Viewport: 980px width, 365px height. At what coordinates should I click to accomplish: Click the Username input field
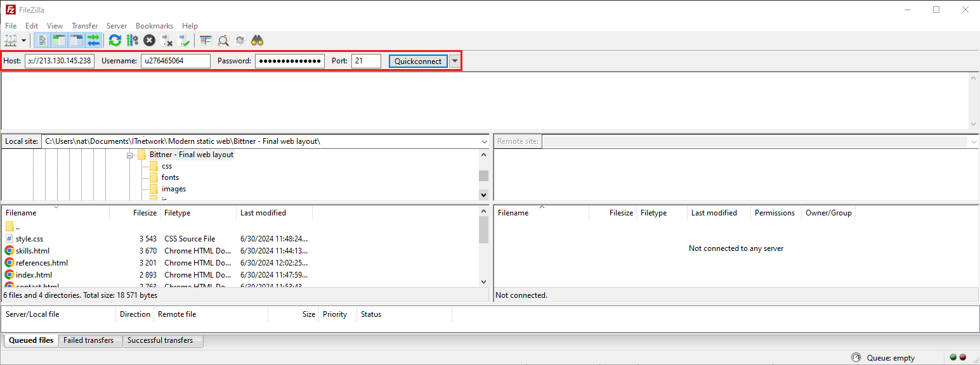coord(175,61)
